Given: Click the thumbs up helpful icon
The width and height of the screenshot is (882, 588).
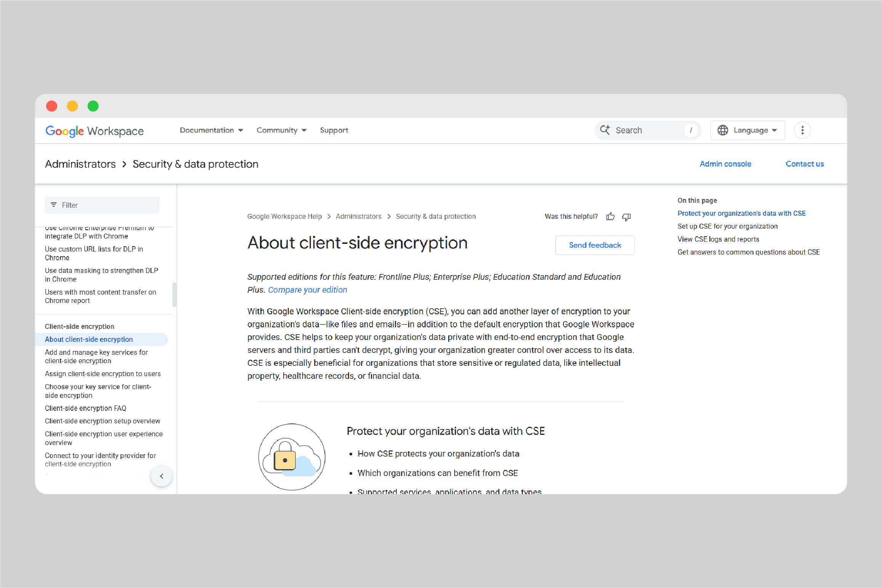Looking at the screenshot, I should tap(611, 216).
